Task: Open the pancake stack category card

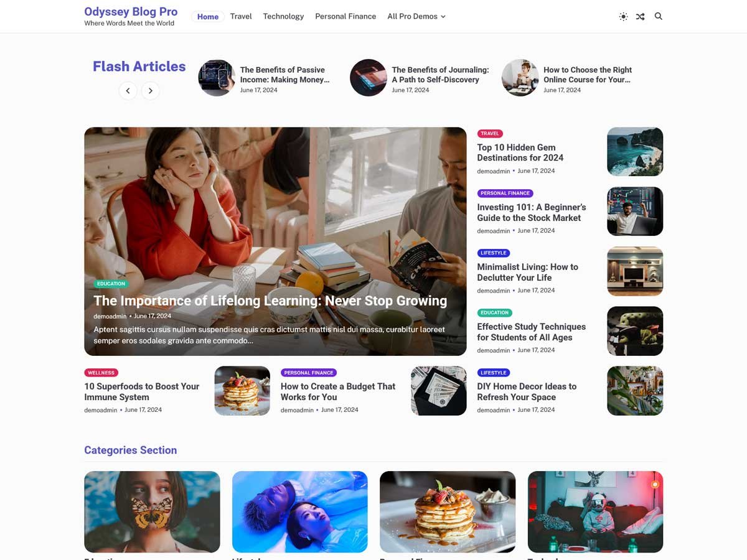Action: [x=448, y=511]
